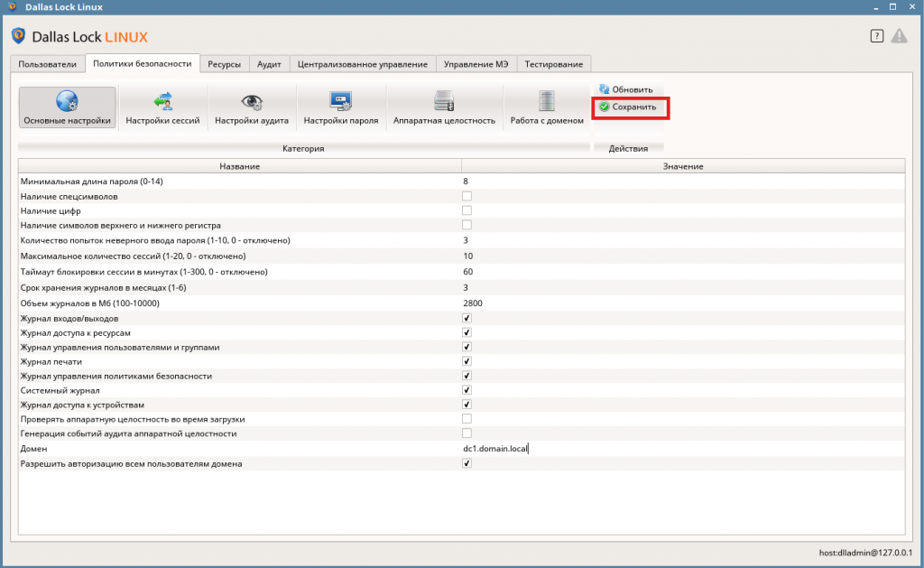This screenshot has height=568, width=924.
Task: Enable Наличие цифр checkbox
Action: point(467,210)
